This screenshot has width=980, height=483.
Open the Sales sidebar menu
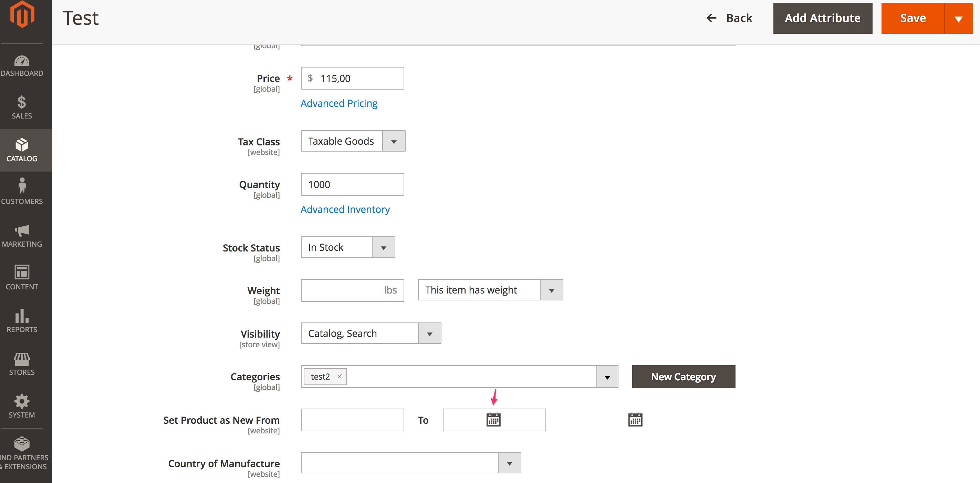(x=22, y=108)
